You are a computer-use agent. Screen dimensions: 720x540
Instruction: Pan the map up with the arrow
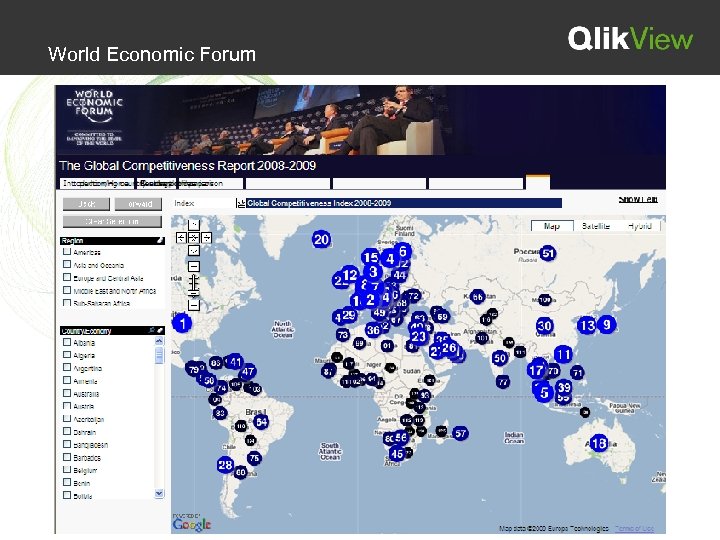click(x=194, y=225)
